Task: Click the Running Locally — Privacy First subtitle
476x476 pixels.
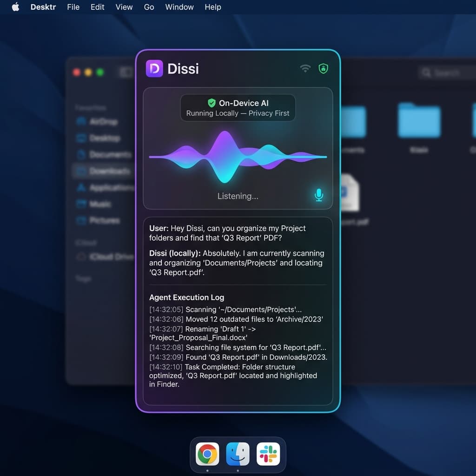Action: coord(238,113)
